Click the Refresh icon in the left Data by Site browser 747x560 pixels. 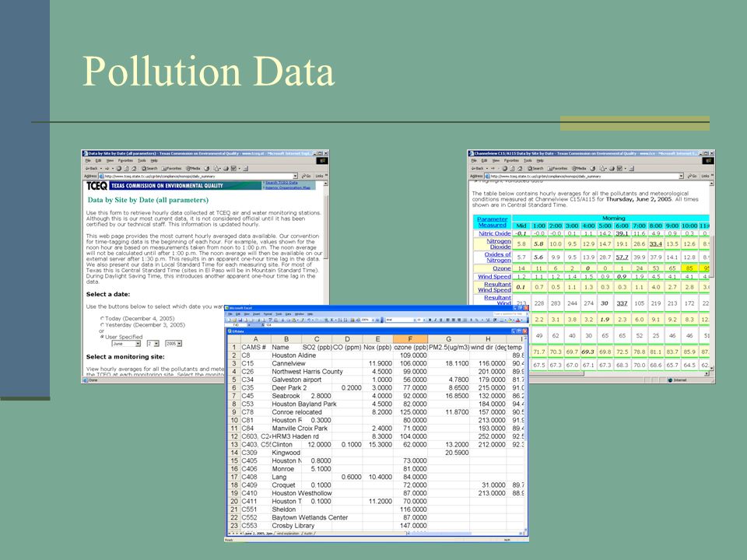coord(126,169)
